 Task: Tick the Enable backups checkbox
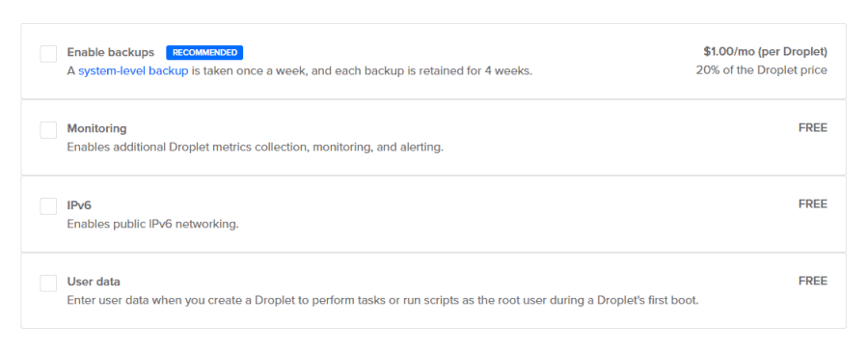click(48, 54)
